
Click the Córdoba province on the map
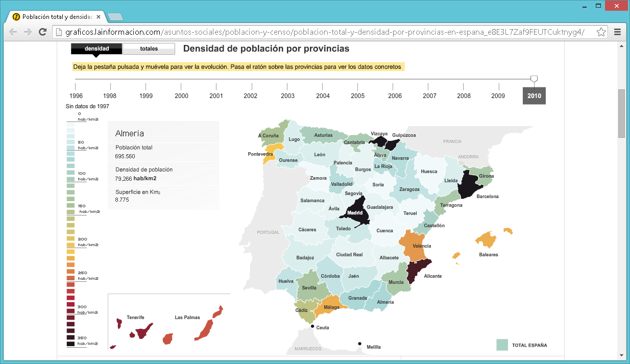pyautogui.click(x=330, y=275)
